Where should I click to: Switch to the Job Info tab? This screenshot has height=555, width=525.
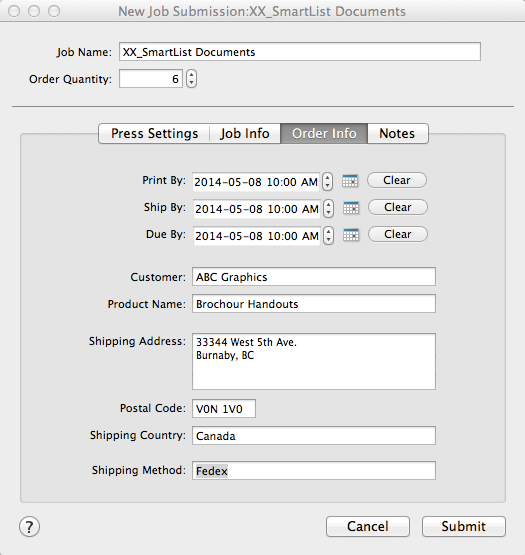pos(245,133)
